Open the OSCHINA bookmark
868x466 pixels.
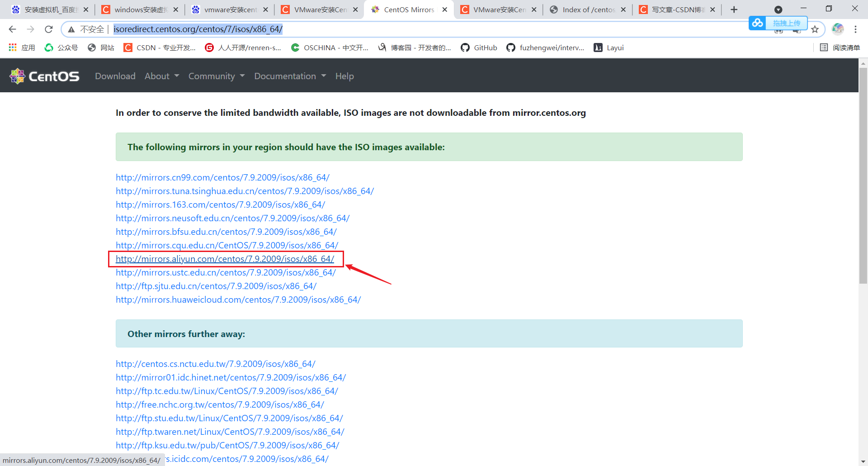(330, 48)
